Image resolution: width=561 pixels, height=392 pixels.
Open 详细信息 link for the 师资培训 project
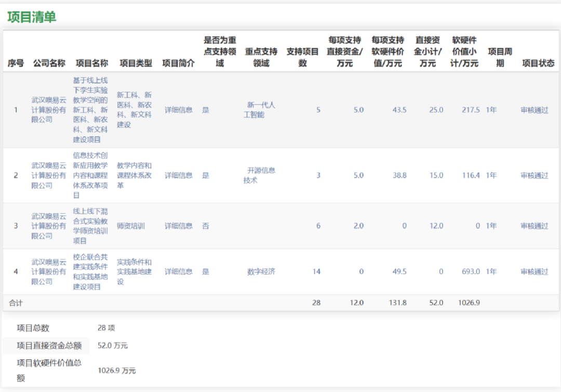click(178, 226)
